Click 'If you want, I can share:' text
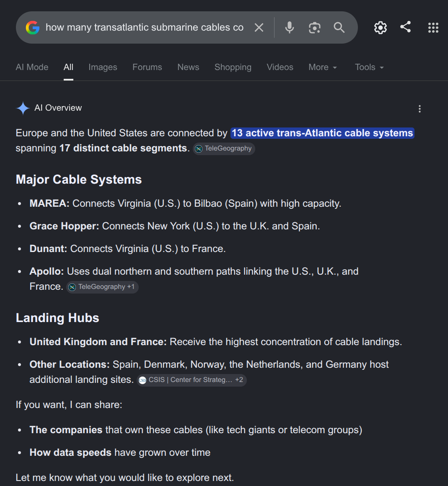 [69, 405]
